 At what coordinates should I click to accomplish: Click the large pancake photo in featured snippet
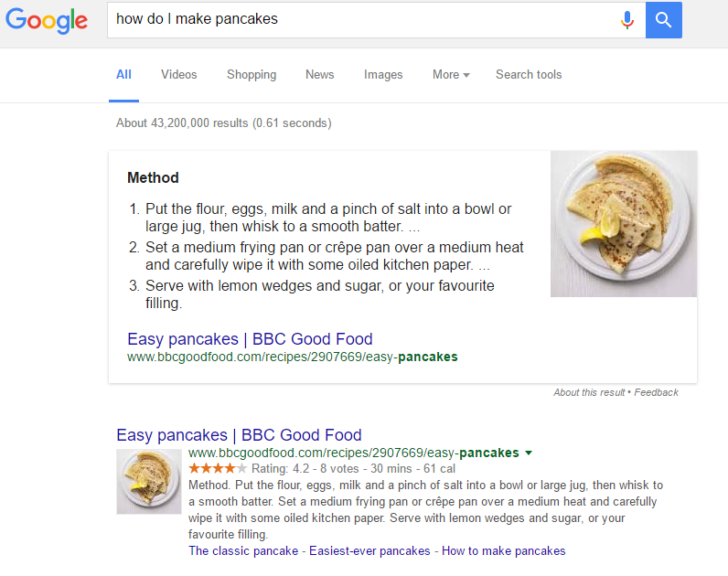(x=623, y=224)
